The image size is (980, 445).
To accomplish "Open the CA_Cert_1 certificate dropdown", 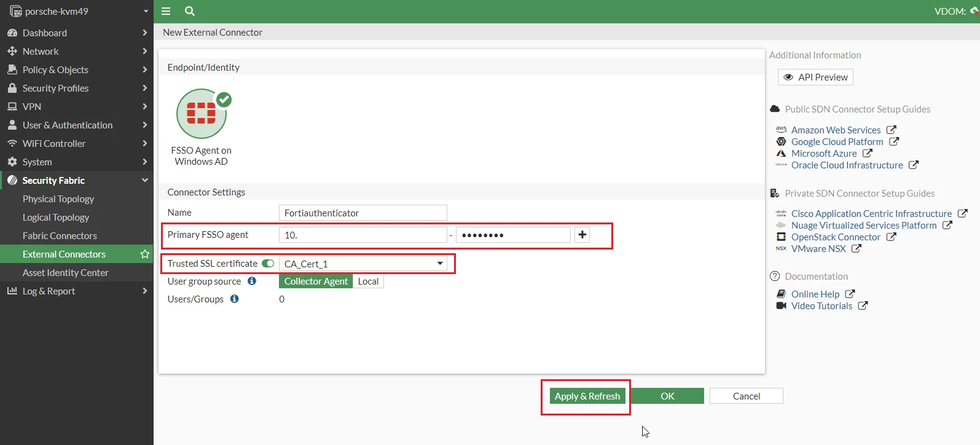I will coord(363,264).
